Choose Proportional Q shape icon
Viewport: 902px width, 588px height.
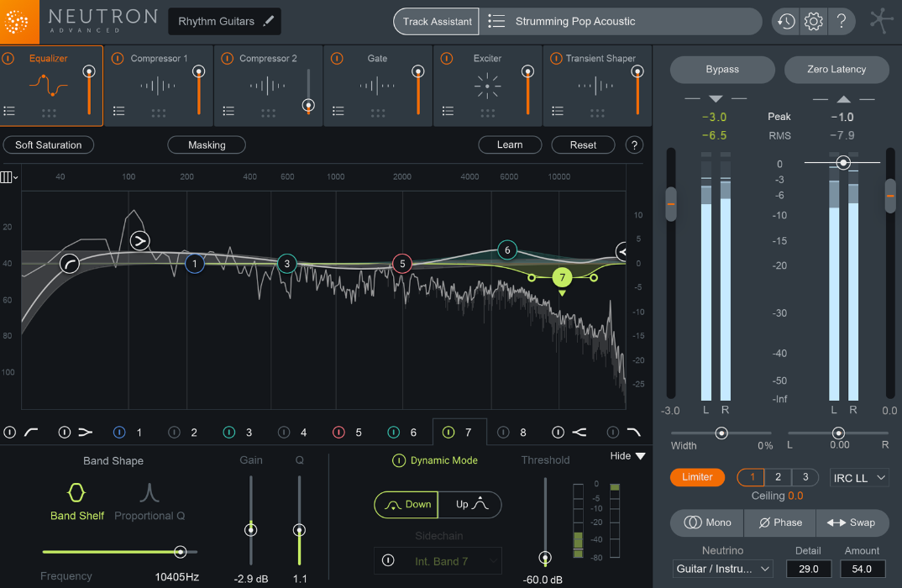coord(149,492)
